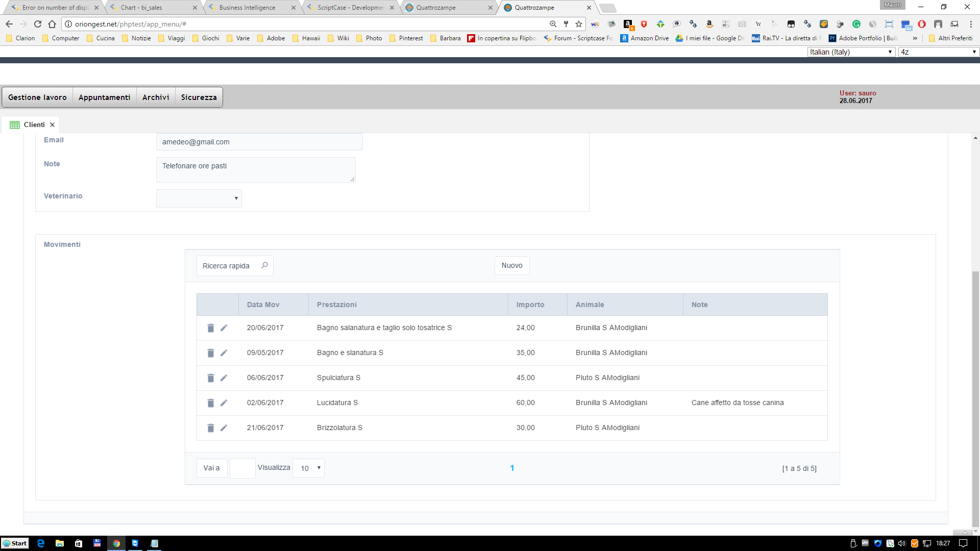Screen dimensions: 980x551
Task: Open Windows Store from taskbar
Action: tap(79, 543)
